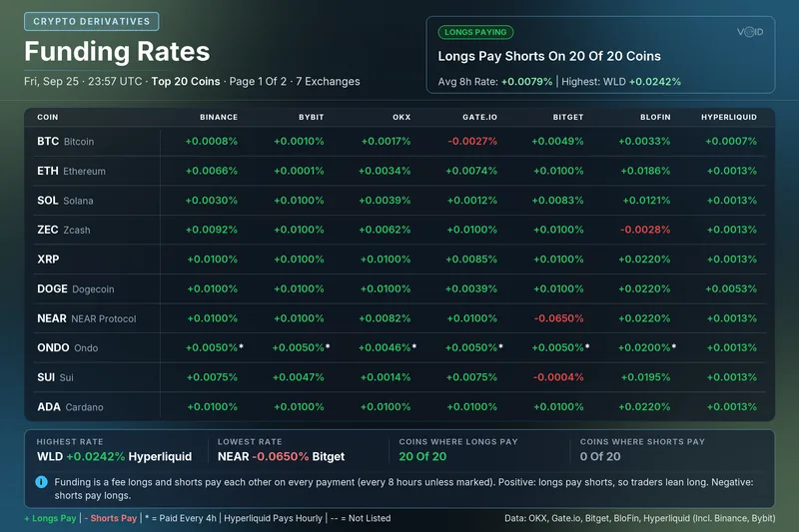Click ETH Gate.io rate +0.0074%
The width and height of the screenshot is (799, 532).
pos(471,171)
